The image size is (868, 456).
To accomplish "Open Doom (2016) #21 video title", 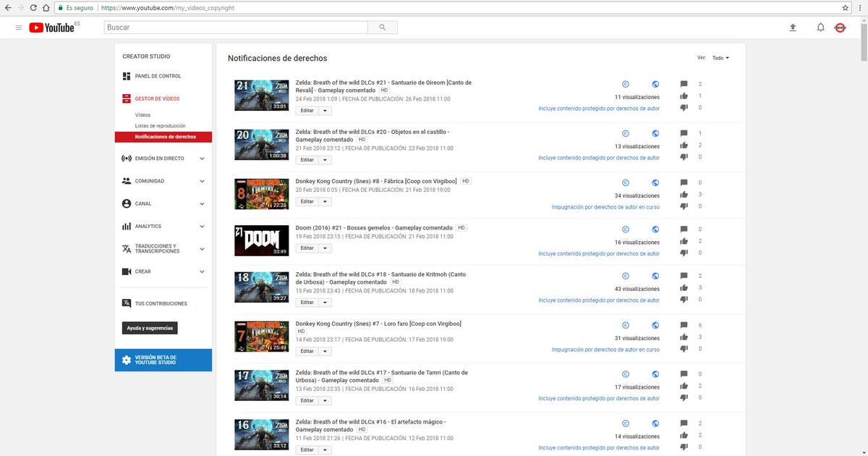I will (x=374, y=228).
